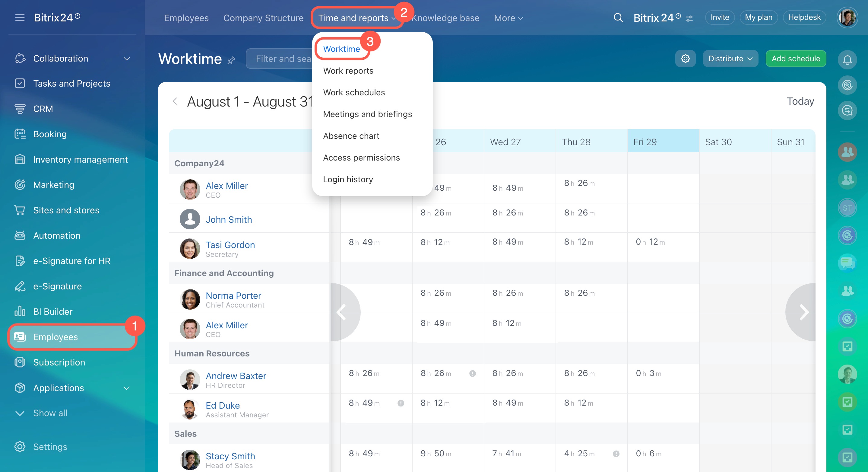Click the Invite button in the header
This screenshot has height=472, width=868.
click(x=720, y=18)
